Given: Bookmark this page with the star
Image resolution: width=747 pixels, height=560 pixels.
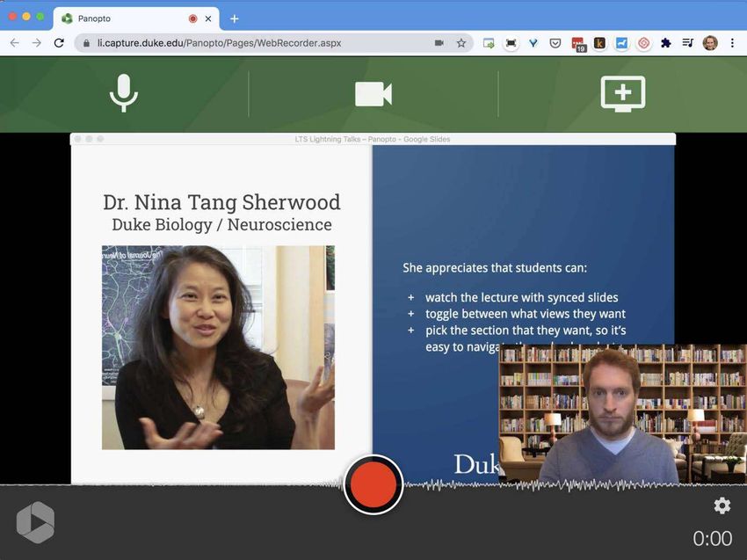Looking at the screenshot, I should pos(461,43).
